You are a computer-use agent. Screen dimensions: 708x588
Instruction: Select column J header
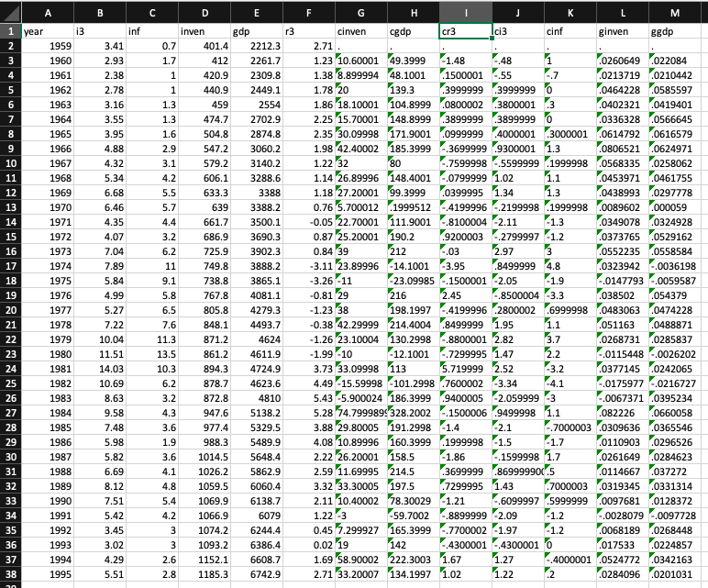click(x=518, y=13)
